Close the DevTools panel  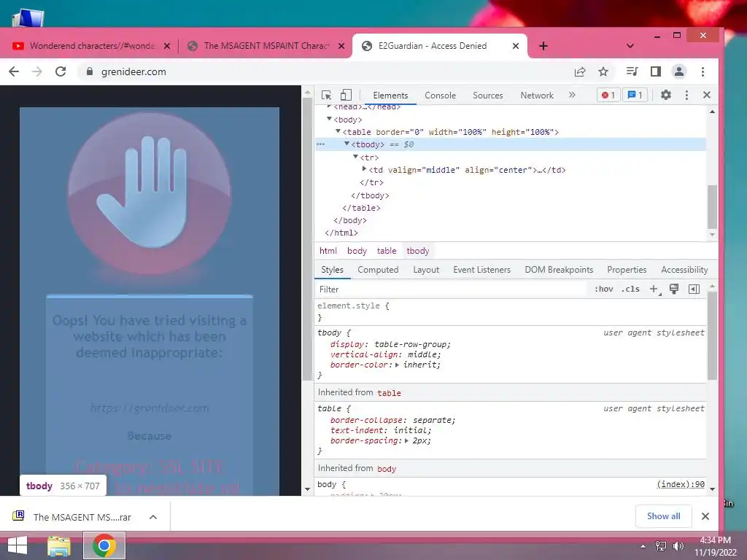coord(707,96)
